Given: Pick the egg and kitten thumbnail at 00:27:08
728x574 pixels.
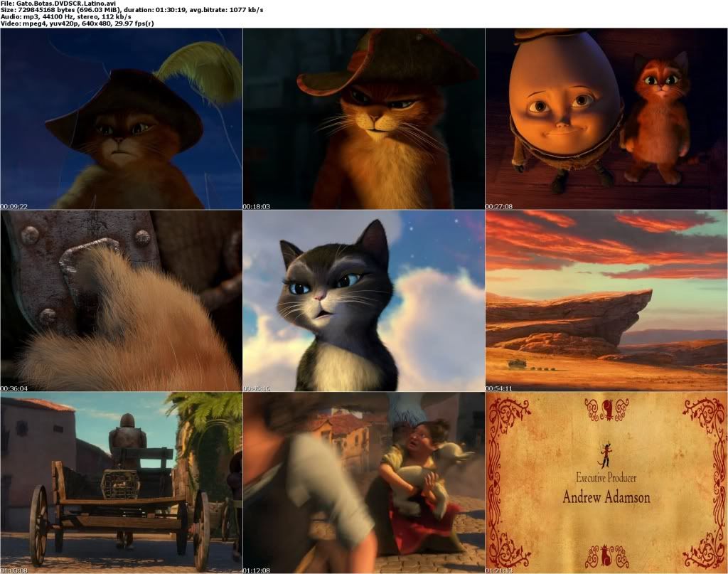Looking at the screenshot, I should click(x=606, y=118).
